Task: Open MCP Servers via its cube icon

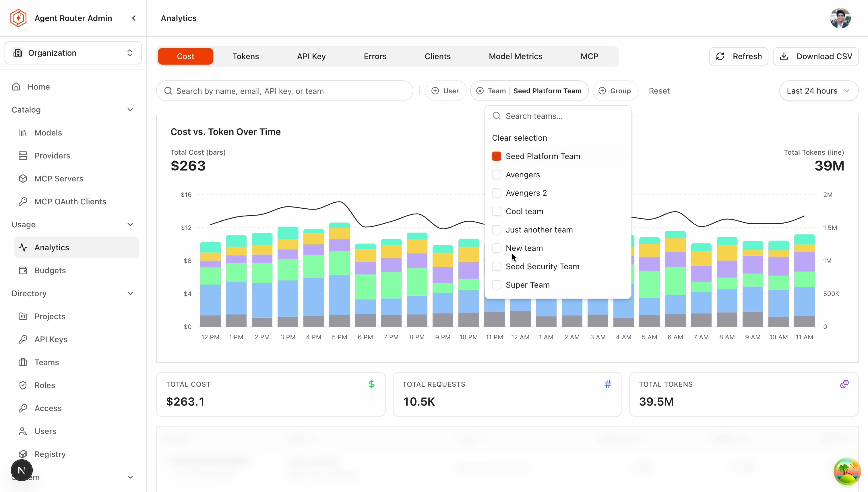Action: [x=23, y=179]
